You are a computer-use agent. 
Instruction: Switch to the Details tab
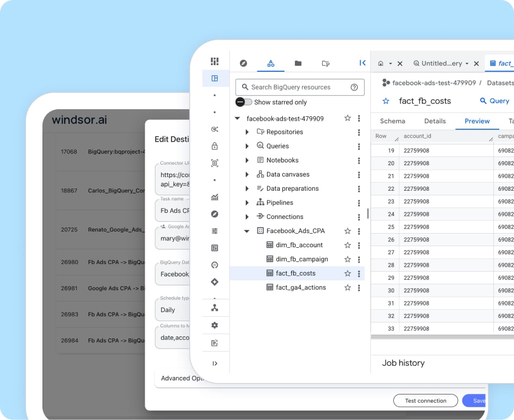(x=435, y=121)
